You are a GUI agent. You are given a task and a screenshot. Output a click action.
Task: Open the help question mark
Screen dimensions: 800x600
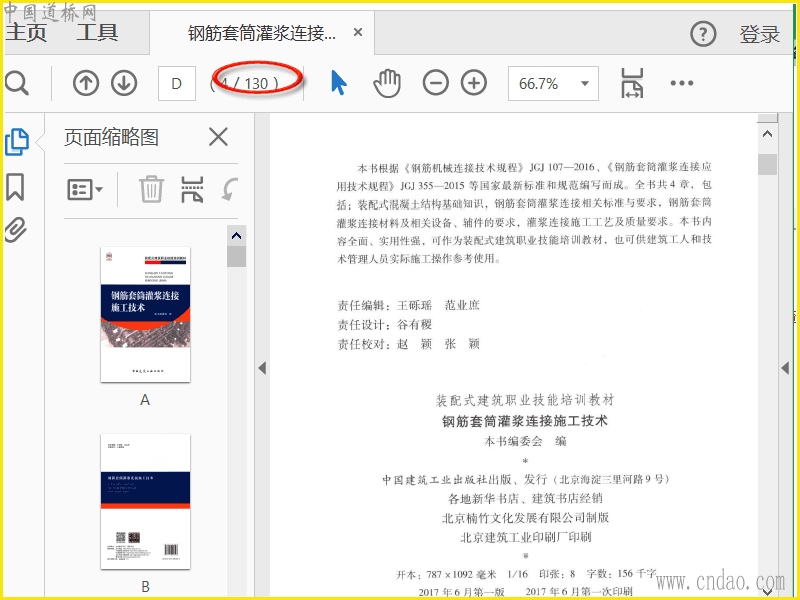click(703, 34)
